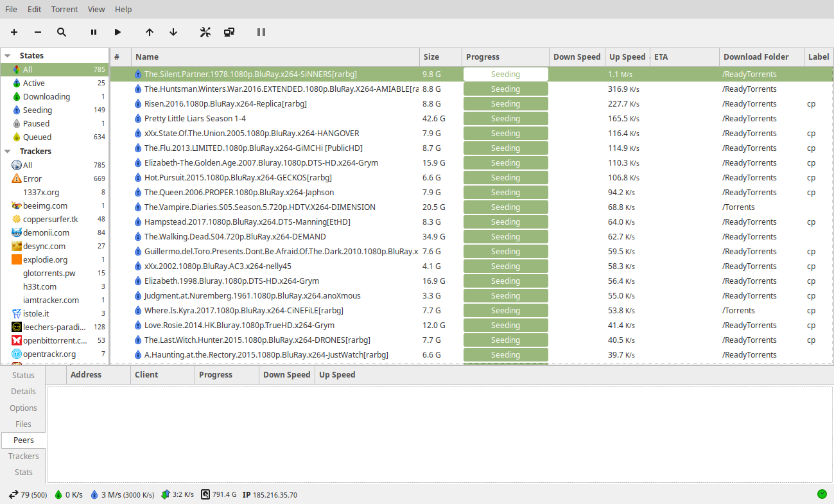Switch to the Trackers tab
Viewport: 834px width, 504px height.
pyautogui.click(x=24, y=456)
